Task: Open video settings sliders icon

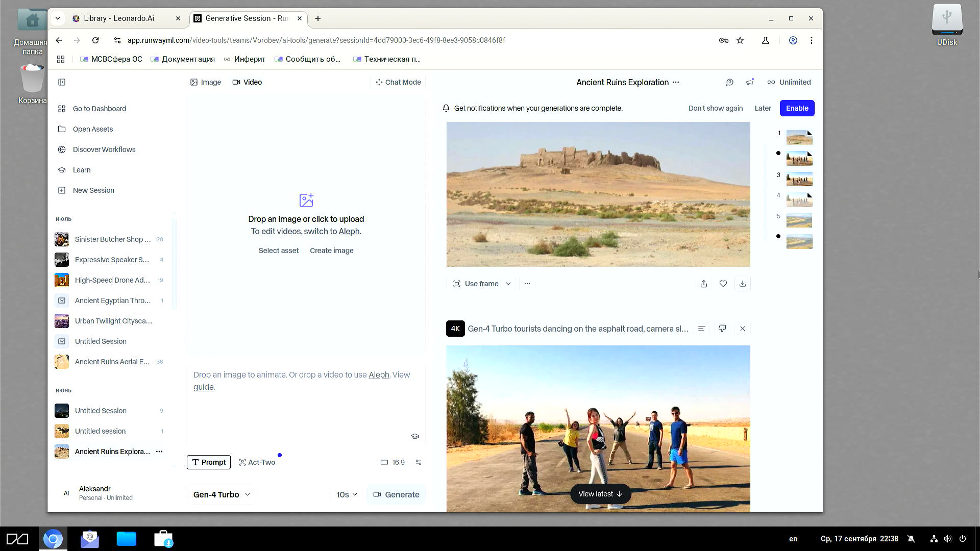Action: pos(419,462)
